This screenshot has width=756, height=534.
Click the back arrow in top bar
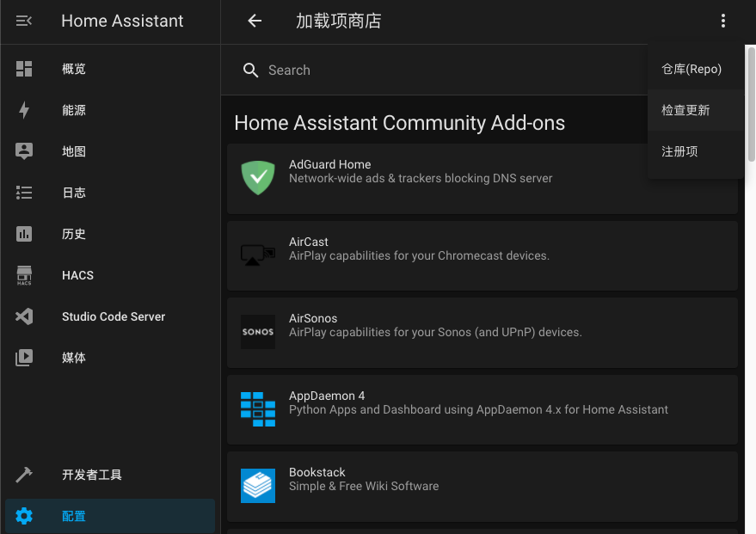tap(255, 20)
